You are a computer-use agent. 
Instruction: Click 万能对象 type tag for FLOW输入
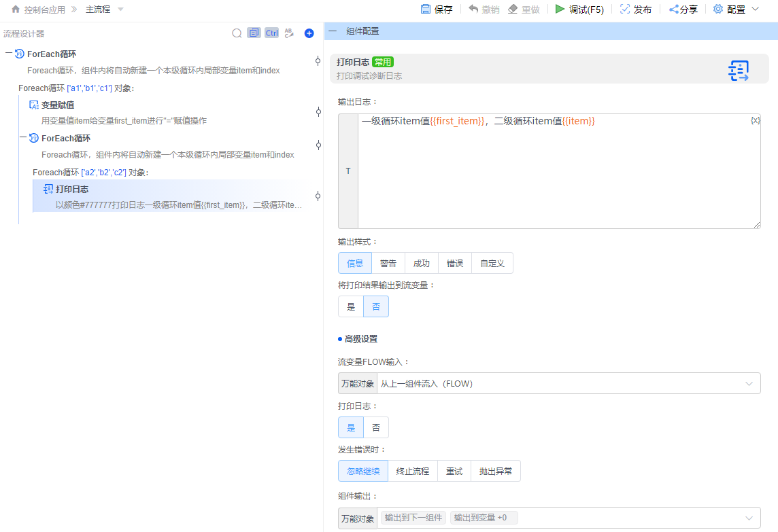(358, 384)
